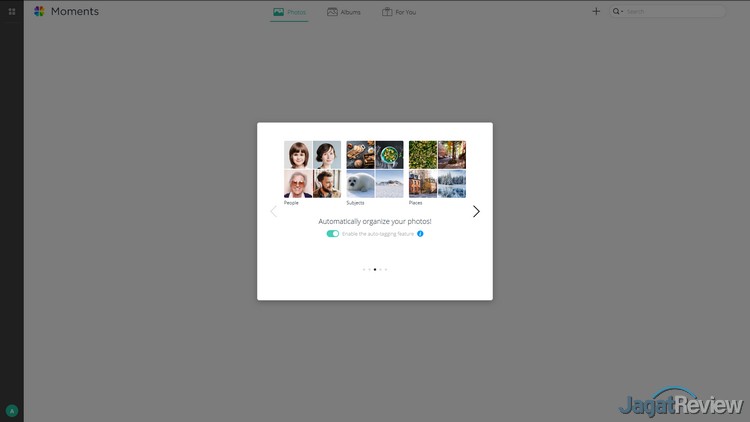Open account avatar labeled A
Screen dimensions: 750x422
[12, 411]
